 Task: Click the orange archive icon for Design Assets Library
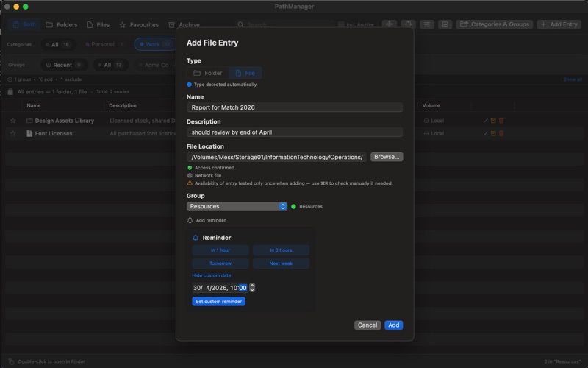[493, 121]
